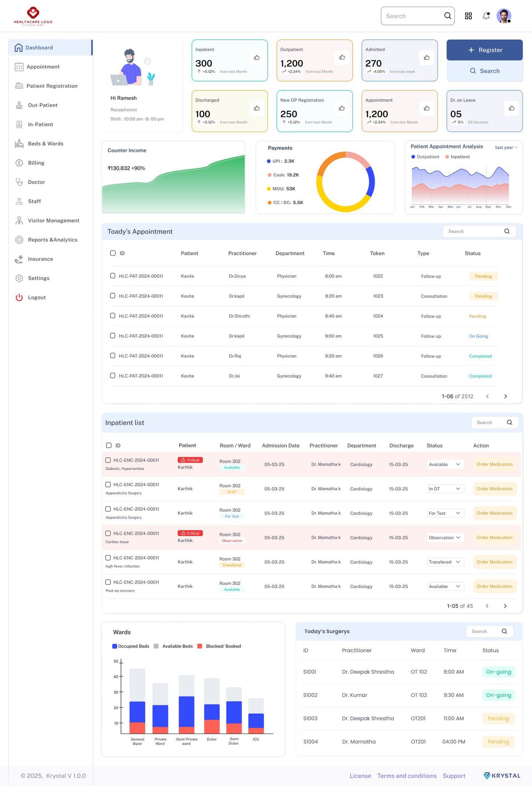Go to next page of Inpatient list

coord(505,606)
